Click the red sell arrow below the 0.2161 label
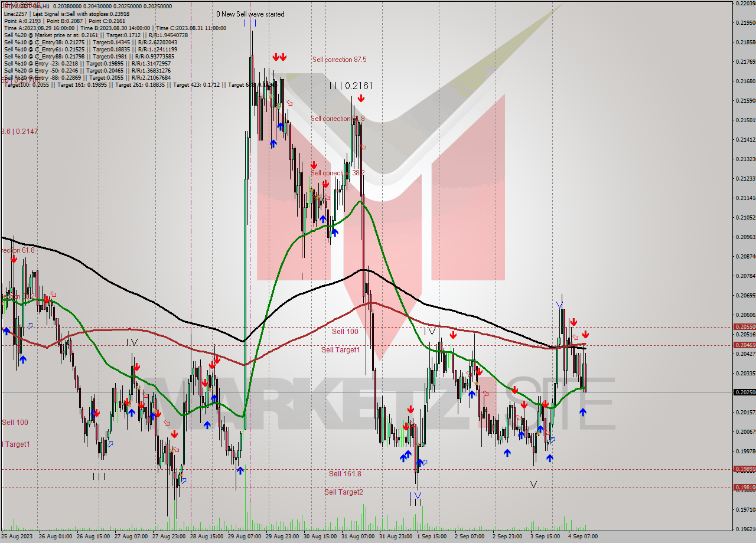Screen dimensions: 756x543 click(361, 99)
